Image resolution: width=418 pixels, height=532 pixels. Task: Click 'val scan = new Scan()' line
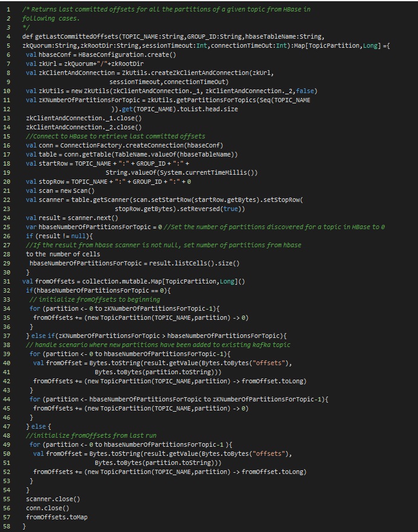pyautogui.click(x=60, y=190)
